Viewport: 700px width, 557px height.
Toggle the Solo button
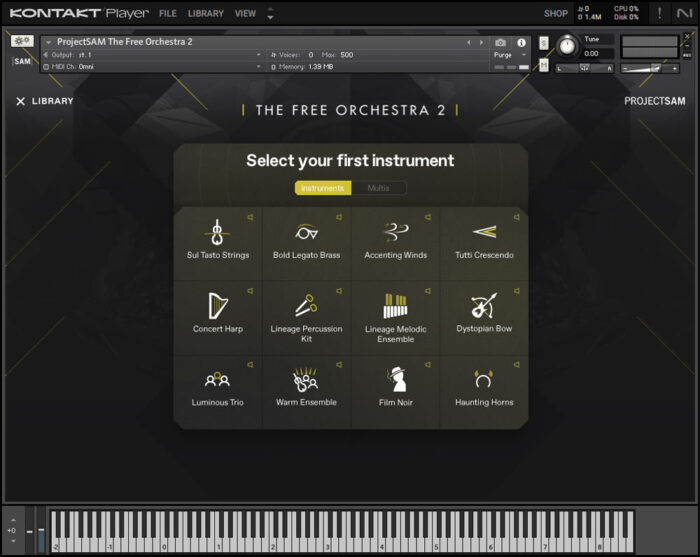tap(544, 43)
